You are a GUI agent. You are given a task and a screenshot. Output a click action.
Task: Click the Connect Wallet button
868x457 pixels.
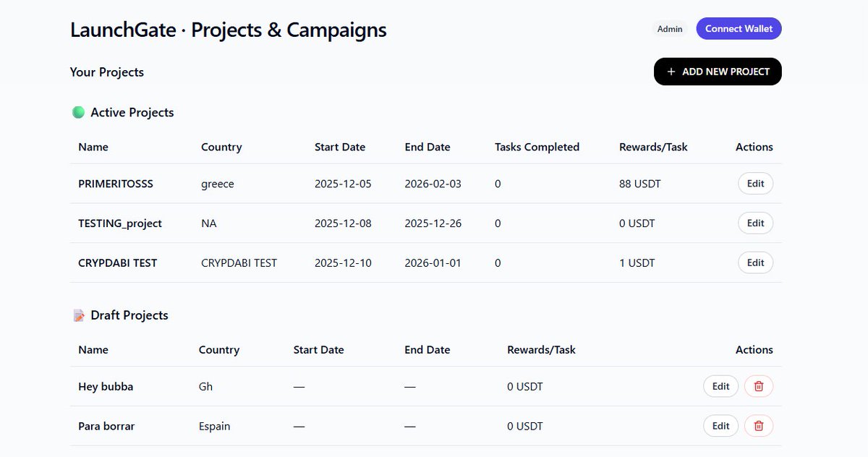tap(739, 29)
